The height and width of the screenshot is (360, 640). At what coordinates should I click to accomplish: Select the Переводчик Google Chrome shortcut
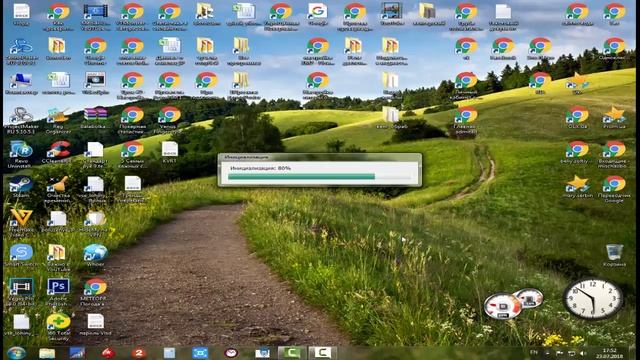coord(614,188)
